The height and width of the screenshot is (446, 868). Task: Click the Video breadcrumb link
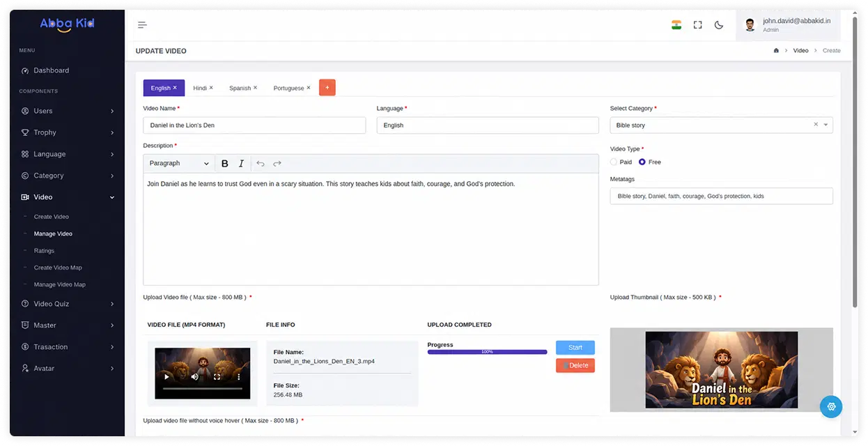tap(801, 51)
